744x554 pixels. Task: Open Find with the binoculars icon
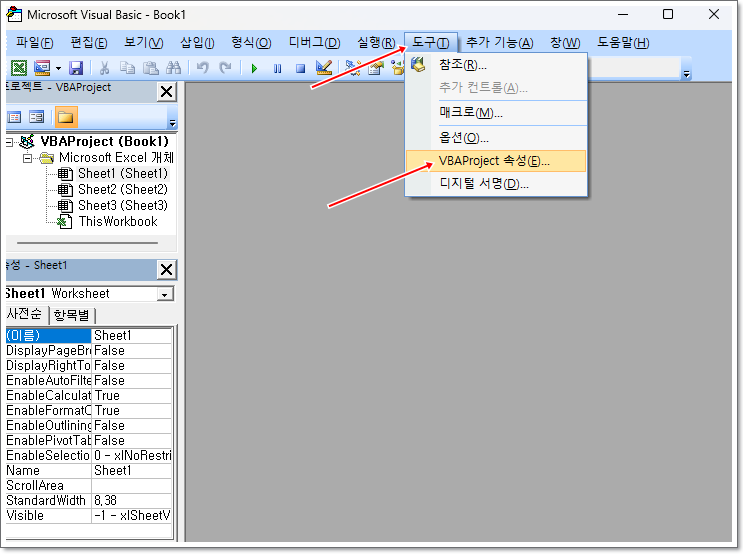174,68
